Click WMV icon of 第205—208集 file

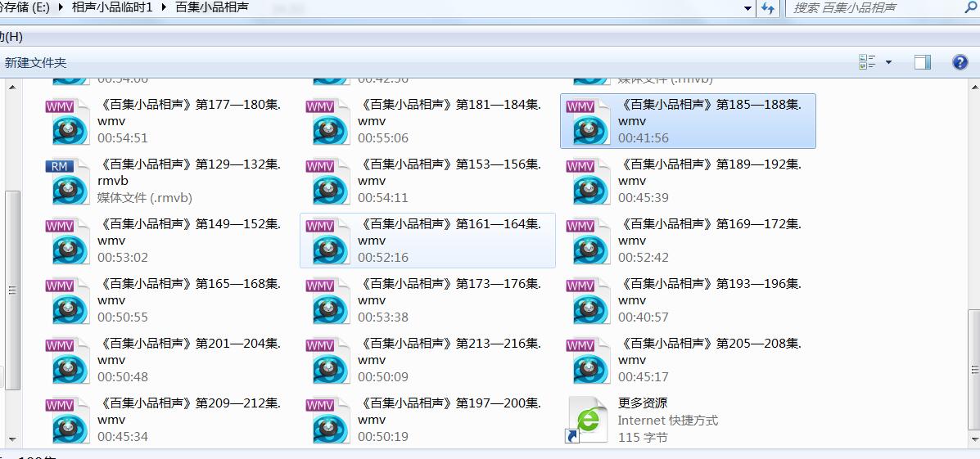click(589, 360)
